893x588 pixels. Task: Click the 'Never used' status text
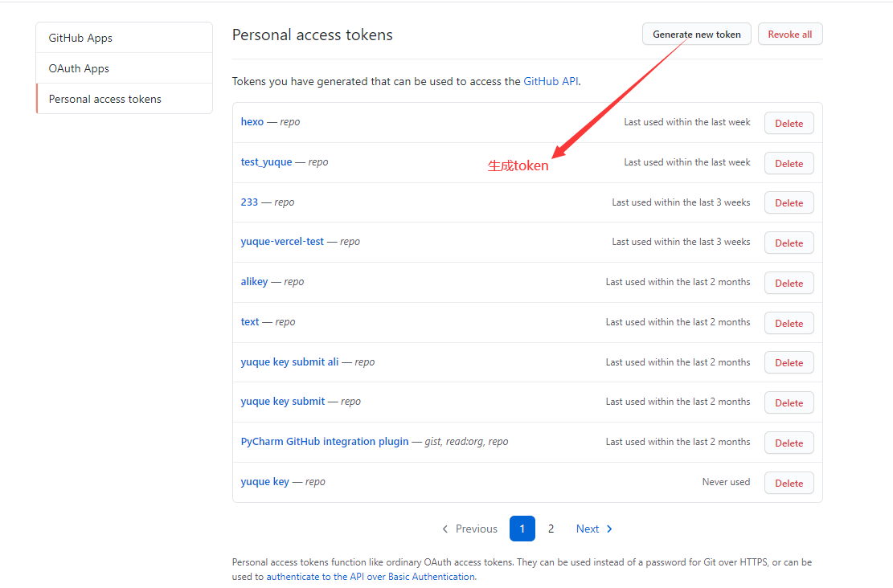(x=726, y=481)
